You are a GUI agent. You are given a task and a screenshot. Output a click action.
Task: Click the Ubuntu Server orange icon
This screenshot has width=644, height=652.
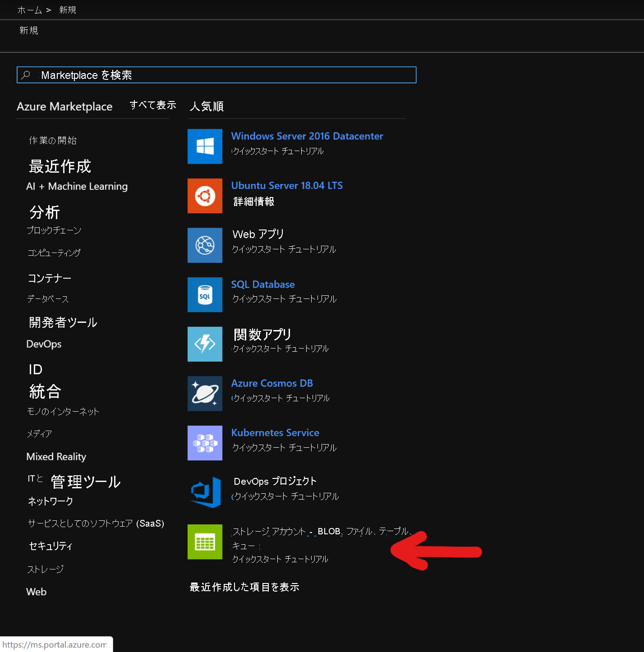[205, 196]
